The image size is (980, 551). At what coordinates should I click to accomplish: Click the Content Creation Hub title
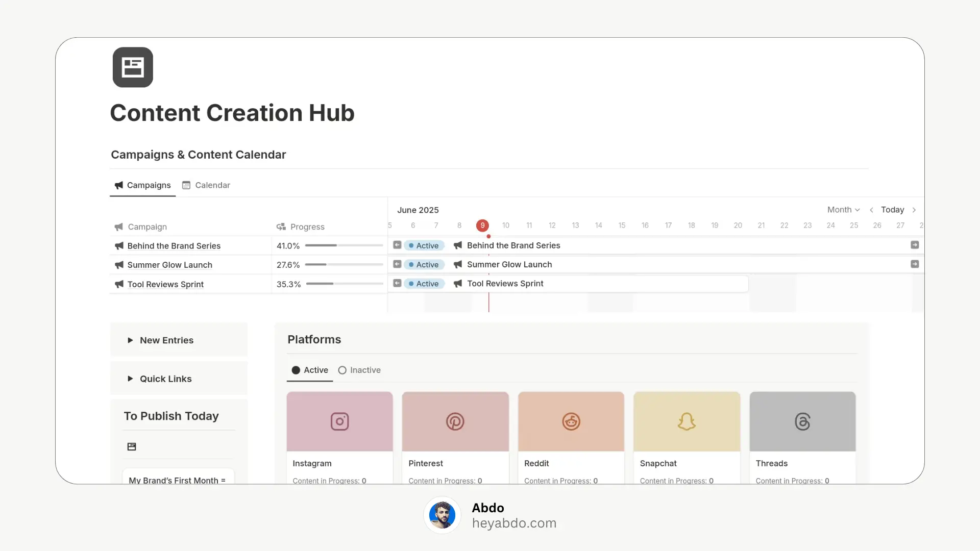(x=232, y=113)
